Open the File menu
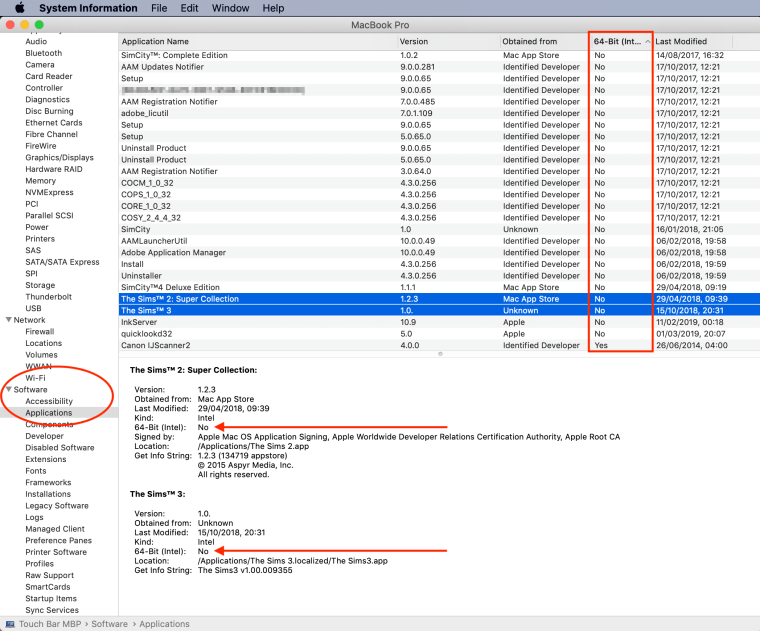Screen dimensions: 760x631 click(x=159, y=8)
